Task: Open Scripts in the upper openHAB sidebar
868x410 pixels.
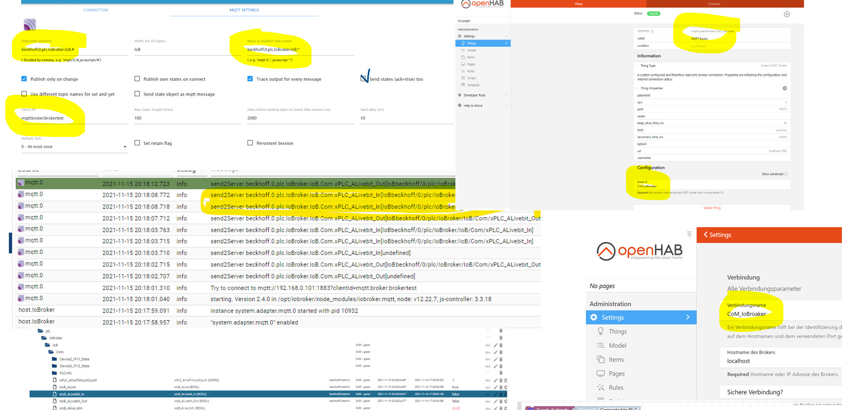Action: (471, 78)
